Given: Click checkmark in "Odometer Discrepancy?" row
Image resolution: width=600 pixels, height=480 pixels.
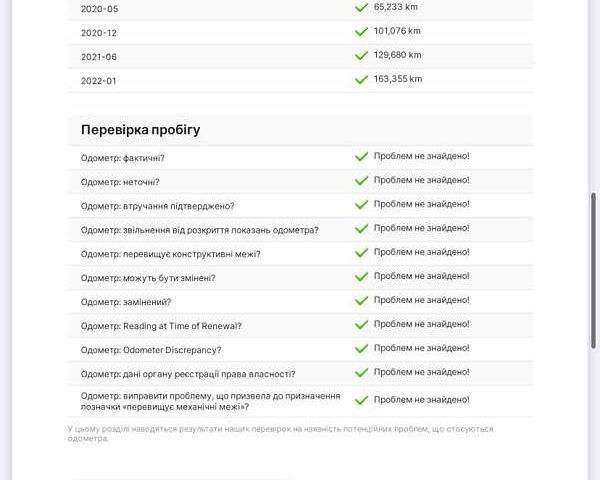Looking at the screenshot, I should click(361, 349).
